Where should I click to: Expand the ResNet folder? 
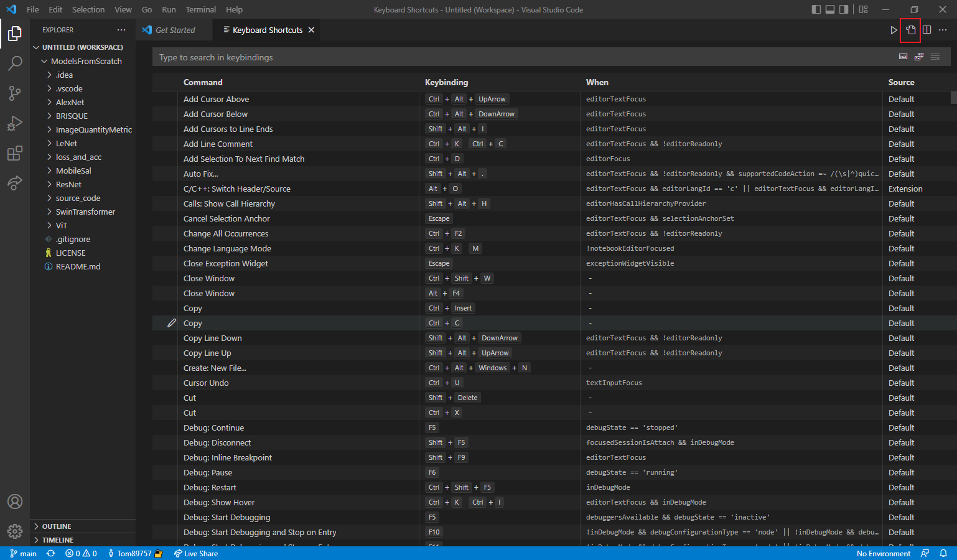(x=83, y=184)
